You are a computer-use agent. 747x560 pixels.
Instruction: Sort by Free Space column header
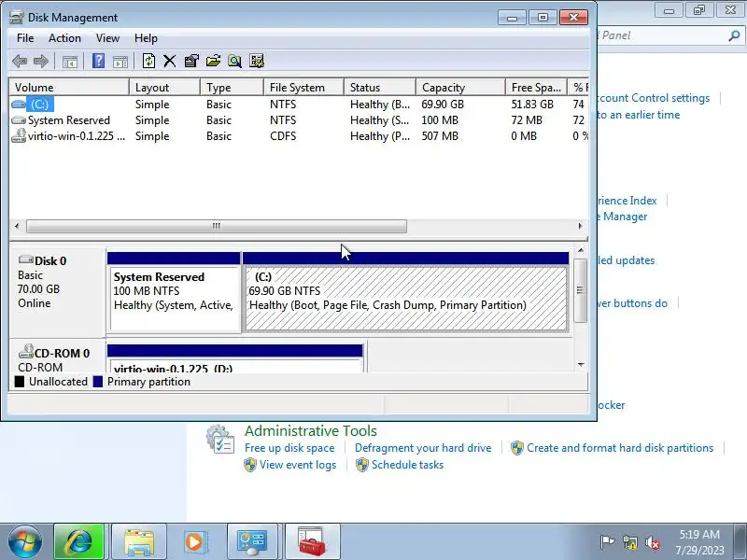coord(536,88)
